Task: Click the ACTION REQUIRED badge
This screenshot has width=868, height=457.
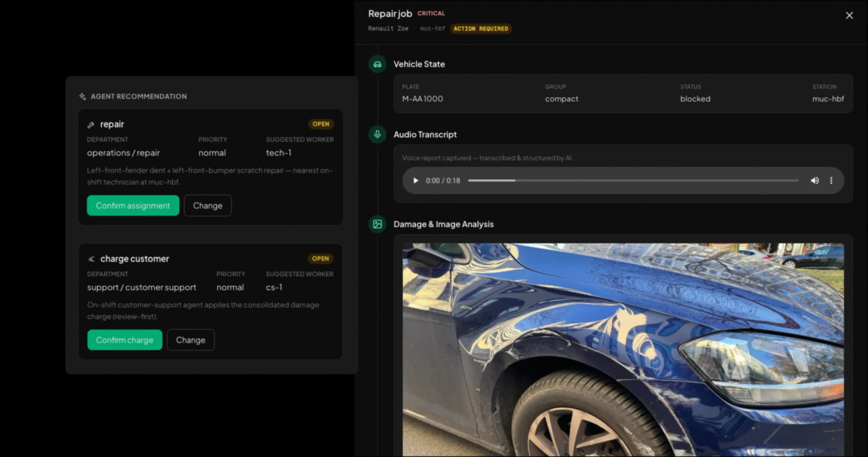Action: (x=481, y=29)
